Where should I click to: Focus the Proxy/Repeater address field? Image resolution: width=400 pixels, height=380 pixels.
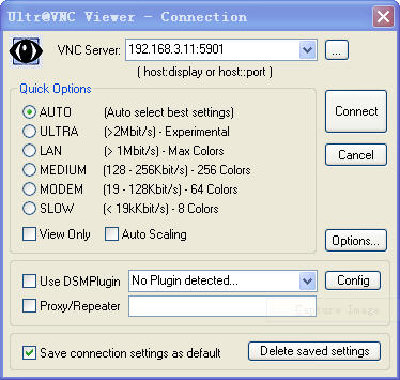click(222, 306)
